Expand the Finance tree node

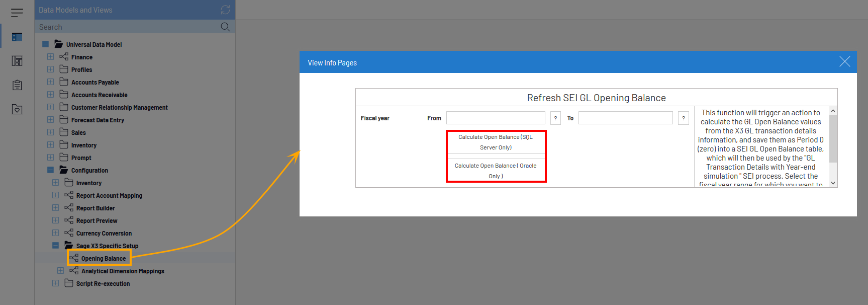tap(50, 57)
